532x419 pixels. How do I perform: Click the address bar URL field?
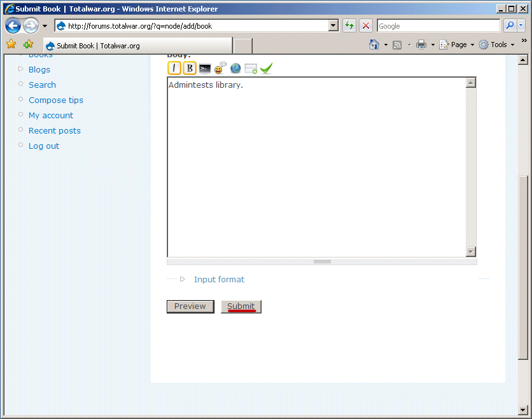(x=192, y=26)
